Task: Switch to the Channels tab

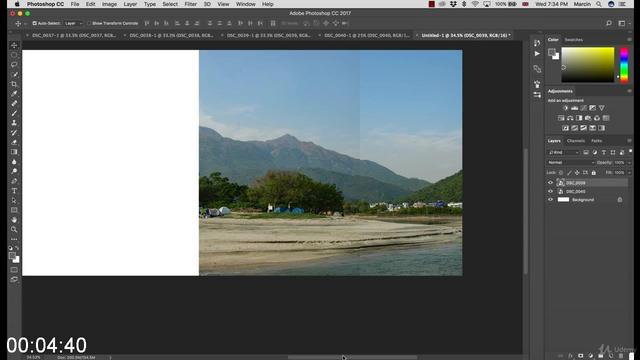Action: click(x=576, y=141)
